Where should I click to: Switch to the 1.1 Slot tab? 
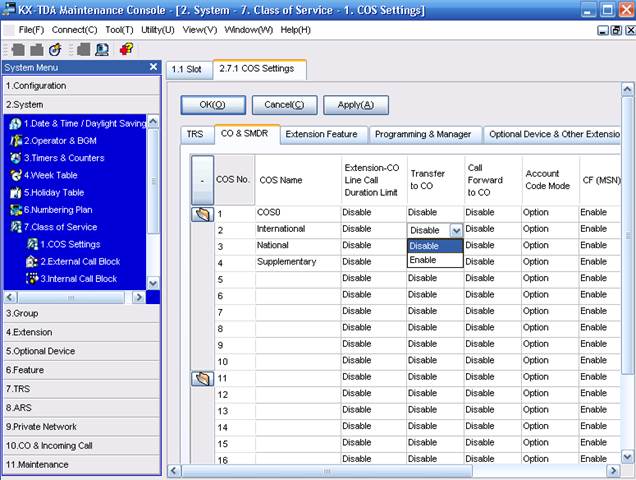[x=189, y=69]
